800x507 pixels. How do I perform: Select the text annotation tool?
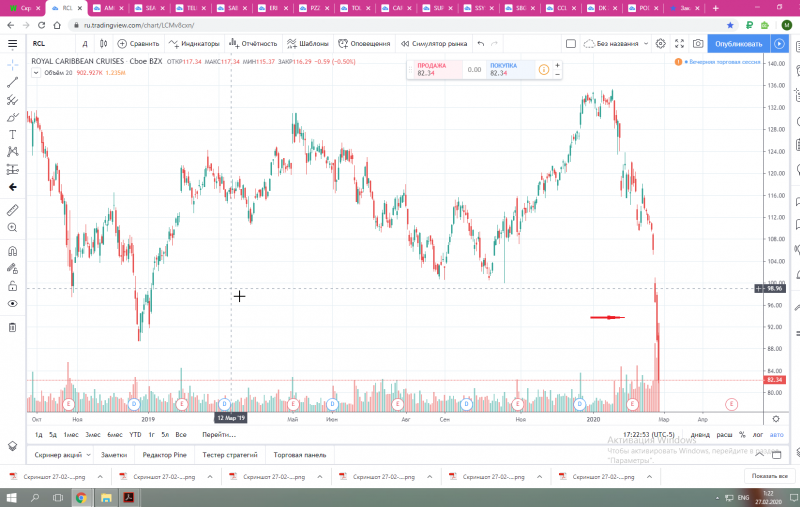click(x=12, y=135)
